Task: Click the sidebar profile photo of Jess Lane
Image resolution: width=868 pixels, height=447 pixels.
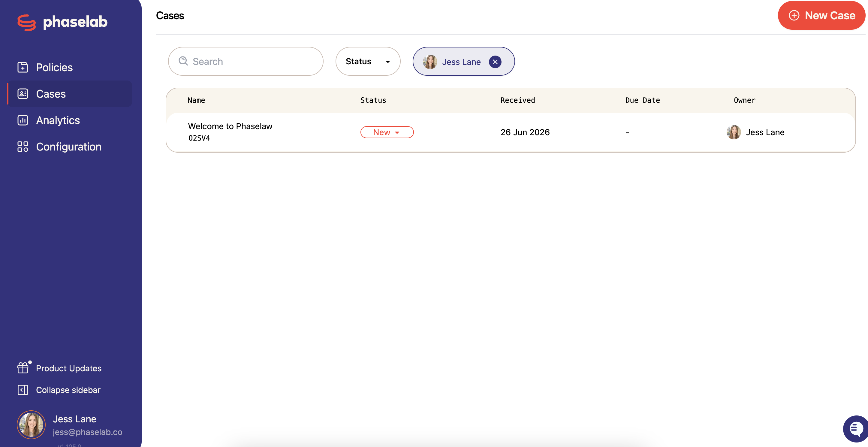Action: pos(31,425)
